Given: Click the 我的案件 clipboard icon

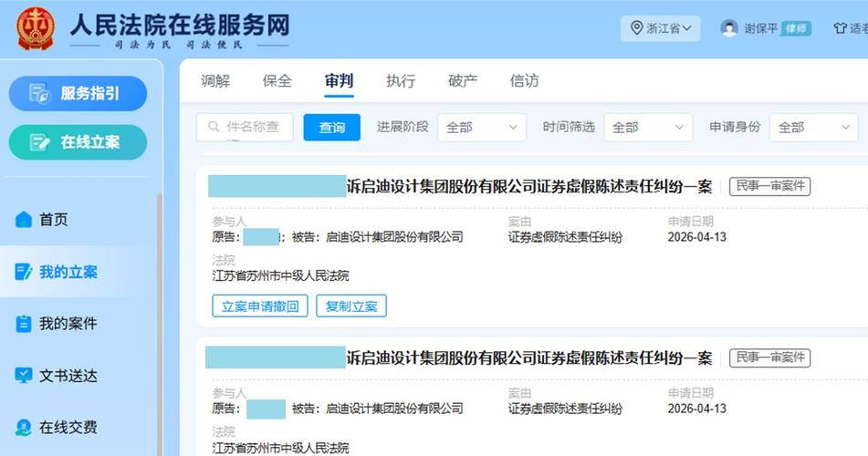Looking at the screenshot, I should point(24,323).
